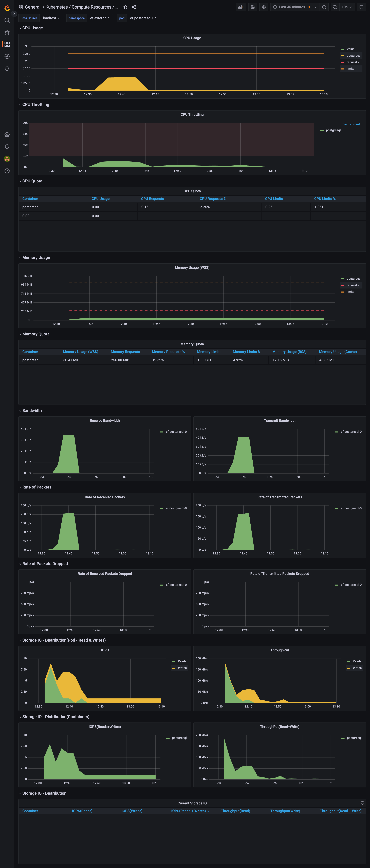370x868 pixels.
Task: Open the Explore compass icon in sidebar
Action: [7, 56]
